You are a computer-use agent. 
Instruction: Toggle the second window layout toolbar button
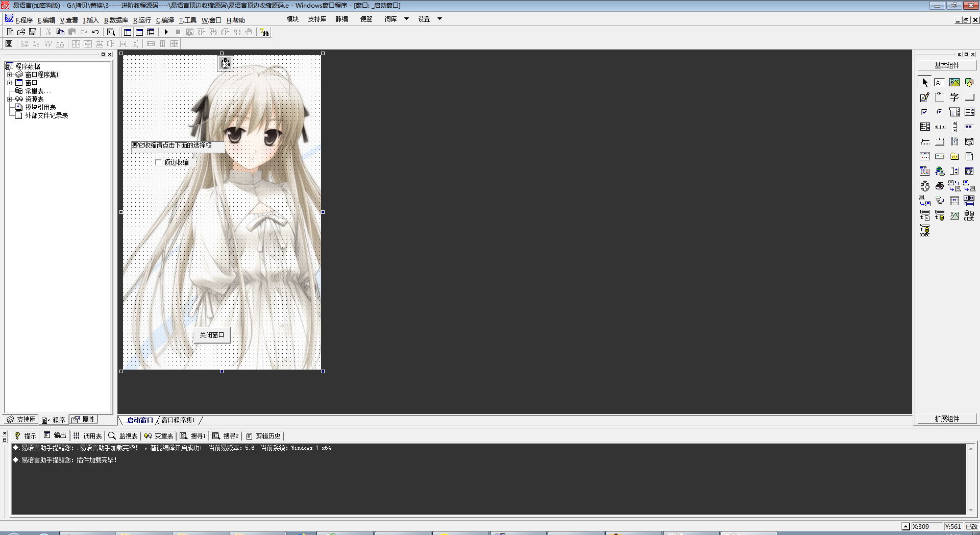(139, 32)
